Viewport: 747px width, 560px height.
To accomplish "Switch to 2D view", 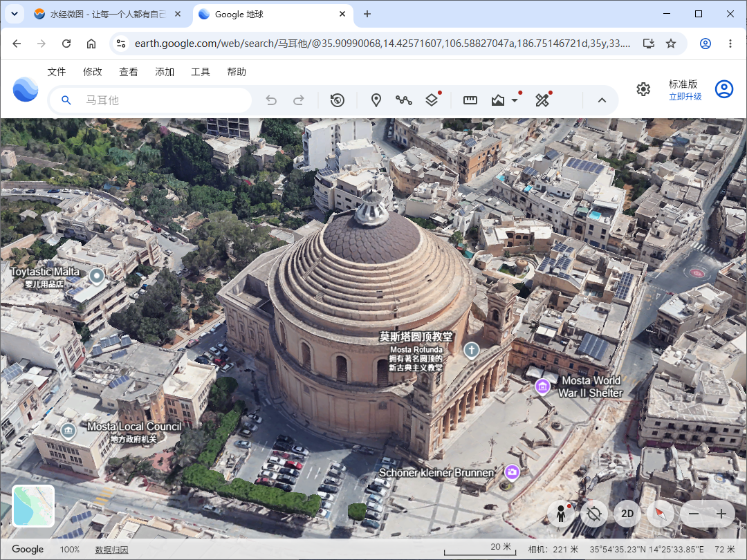I will coord(627,514).
